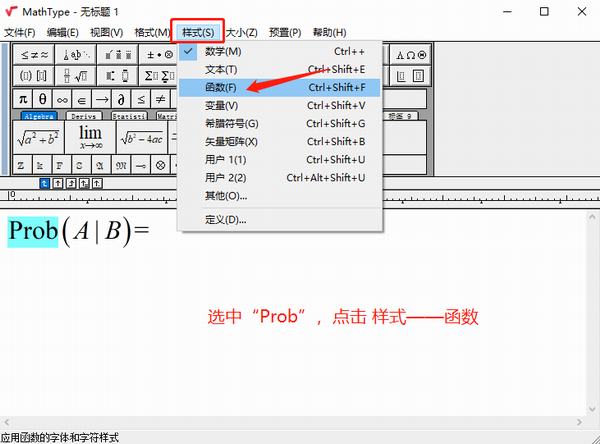Click the vertical scrollbar up arrow
The width and height of the screenshot is (600, 444).
pyautogui.click(x=592, y=217)
